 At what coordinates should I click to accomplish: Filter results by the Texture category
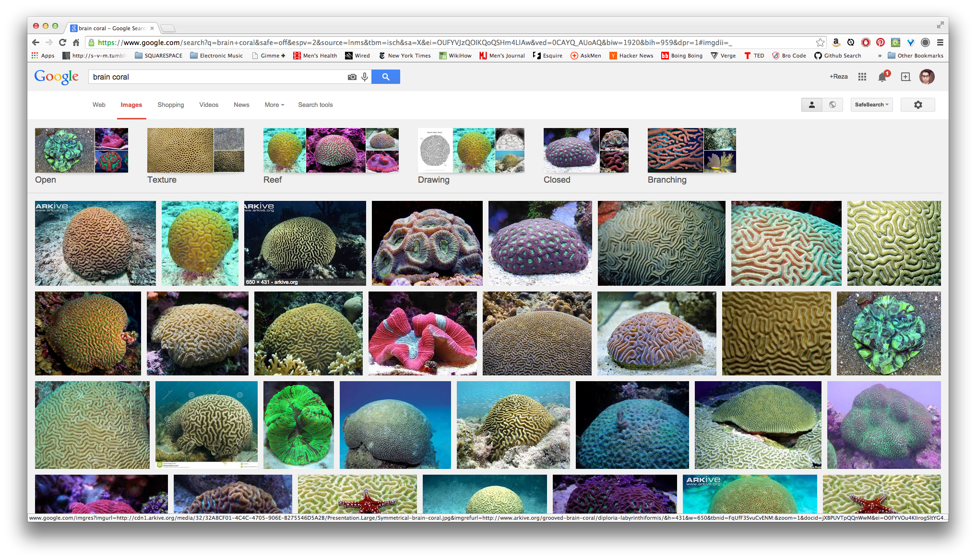196,156
